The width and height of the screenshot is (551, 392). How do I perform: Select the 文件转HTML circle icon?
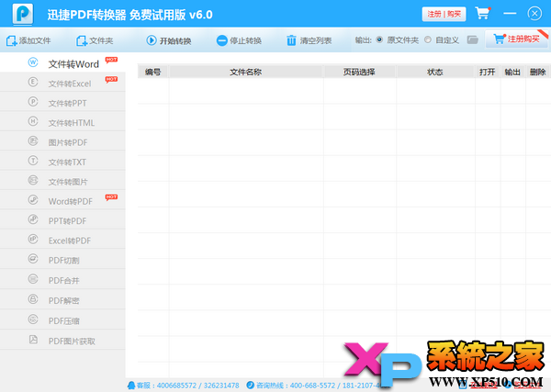33,121
